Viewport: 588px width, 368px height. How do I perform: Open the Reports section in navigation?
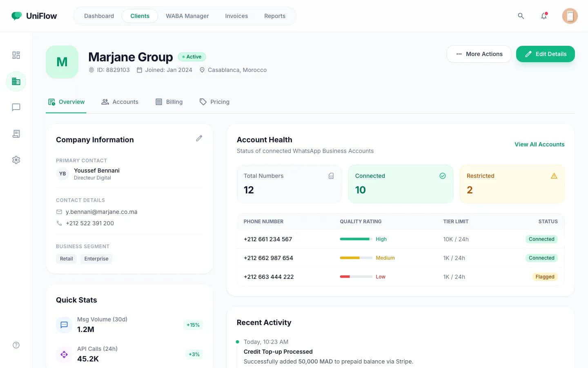click(x=274, y=16)
